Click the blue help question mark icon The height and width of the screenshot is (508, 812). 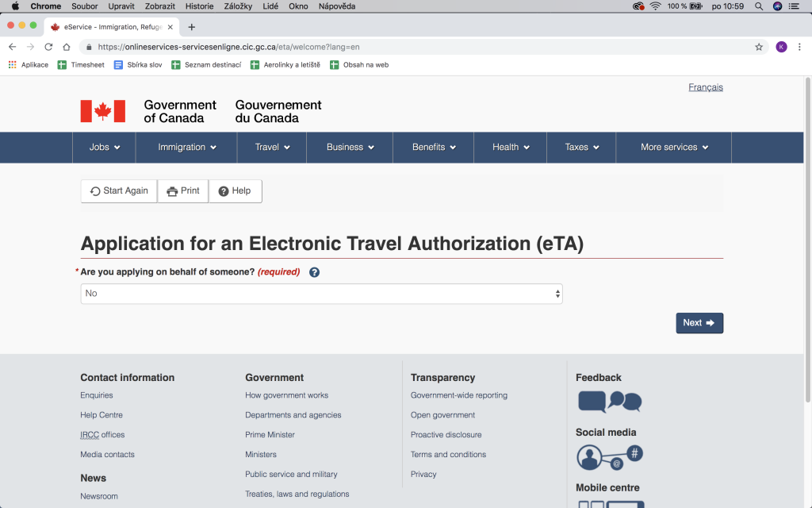point(314,272)
